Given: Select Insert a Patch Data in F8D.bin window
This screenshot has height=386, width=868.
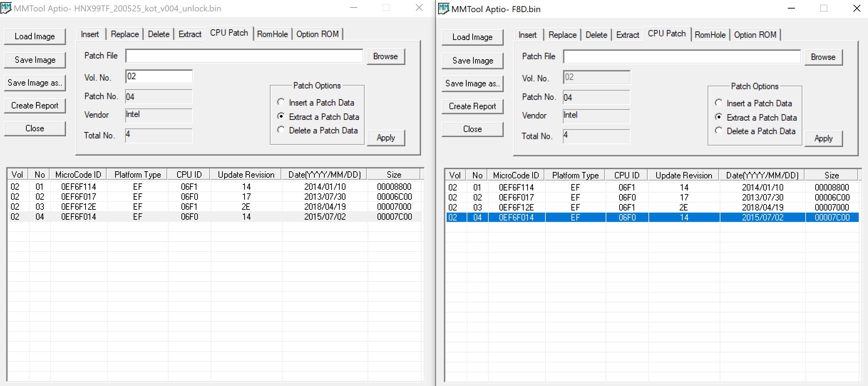Looking at the screenshot, I should point(719,103).
